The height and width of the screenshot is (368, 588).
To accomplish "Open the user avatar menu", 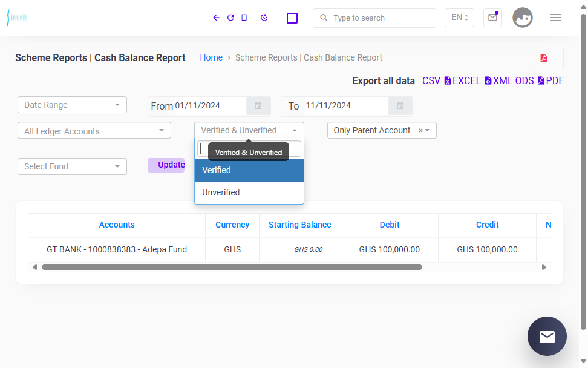I will coord(523,18).
